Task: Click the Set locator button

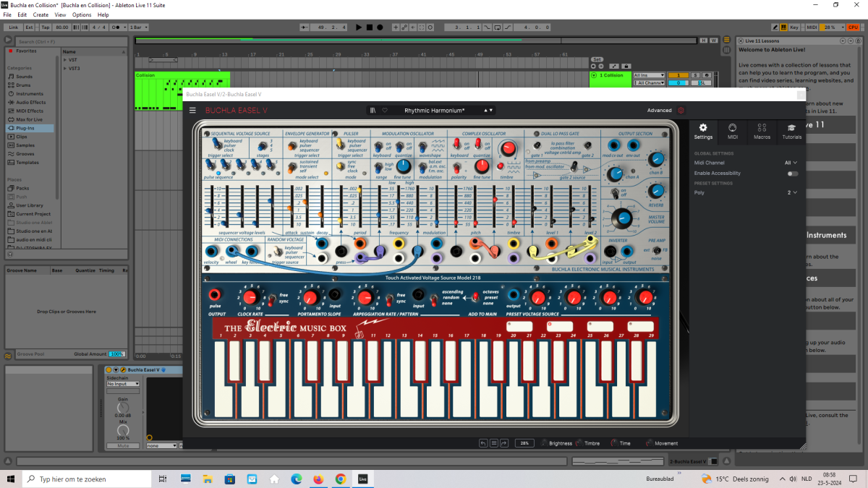Action: click(x=597, y=59)
